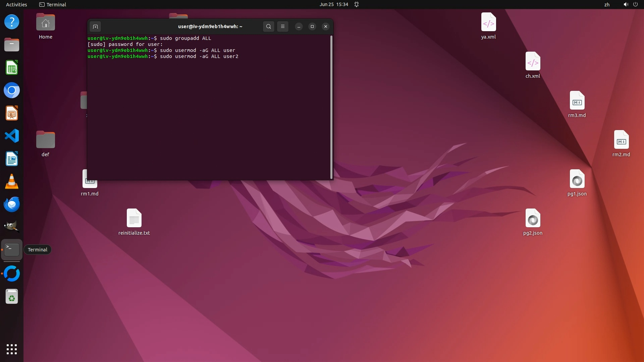The image size is (644, 362).
Task: Click the date and time clock
Action: [333, 4]
